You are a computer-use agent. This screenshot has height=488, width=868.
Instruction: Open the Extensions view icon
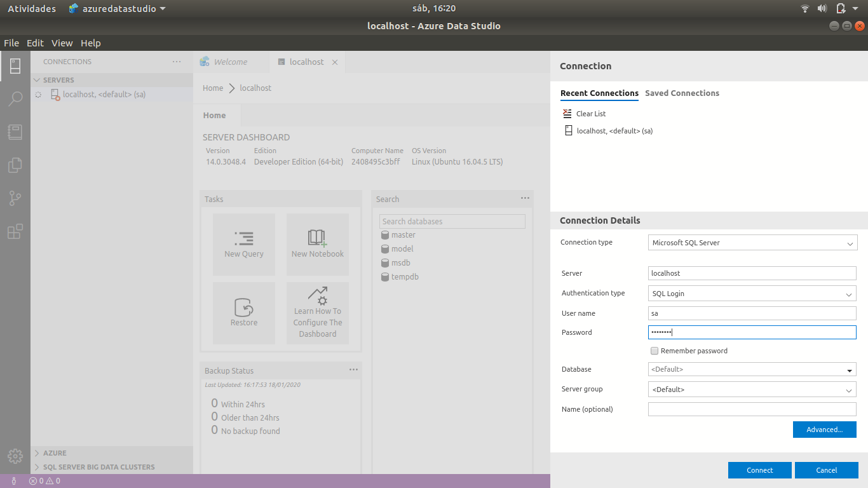click(15, 231)
